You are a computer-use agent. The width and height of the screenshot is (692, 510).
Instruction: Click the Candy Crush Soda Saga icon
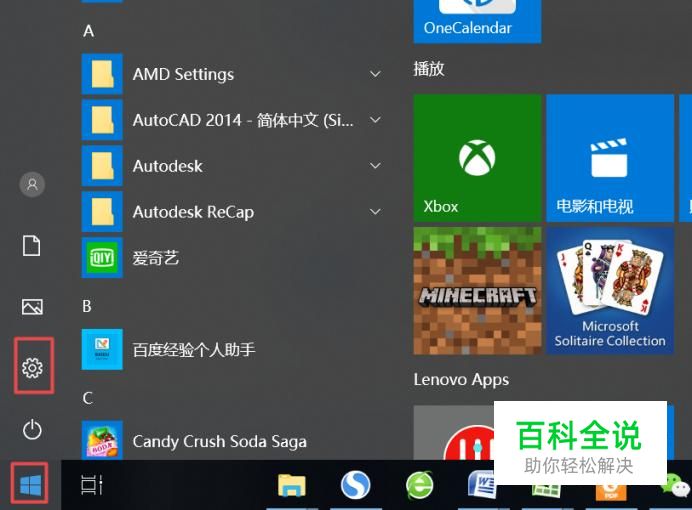tap(102, 440)
